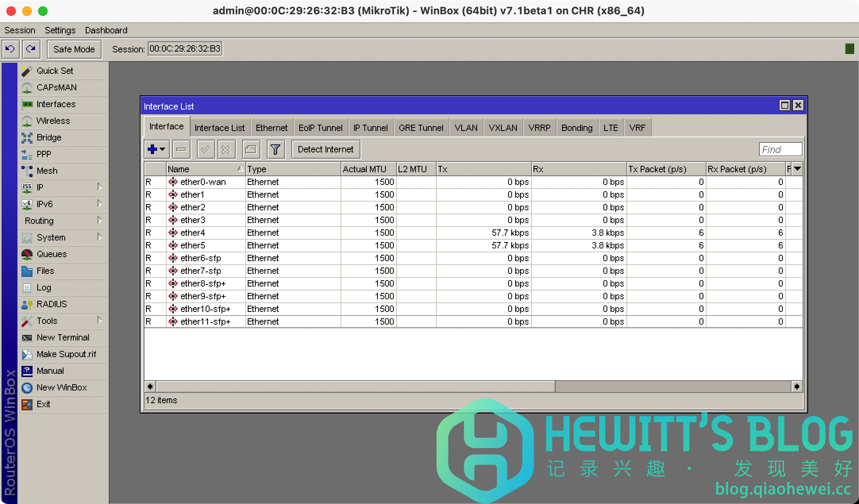This screenshot has height=504, width=859.
Task: Switch to the VLAN tab
Action: [x=466, y=128]
